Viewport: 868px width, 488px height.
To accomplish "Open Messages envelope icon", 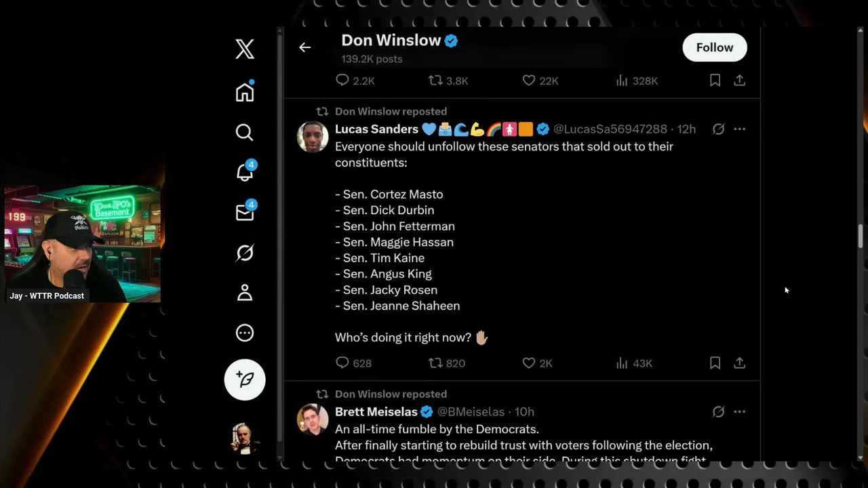I will (x=245, y=213).
